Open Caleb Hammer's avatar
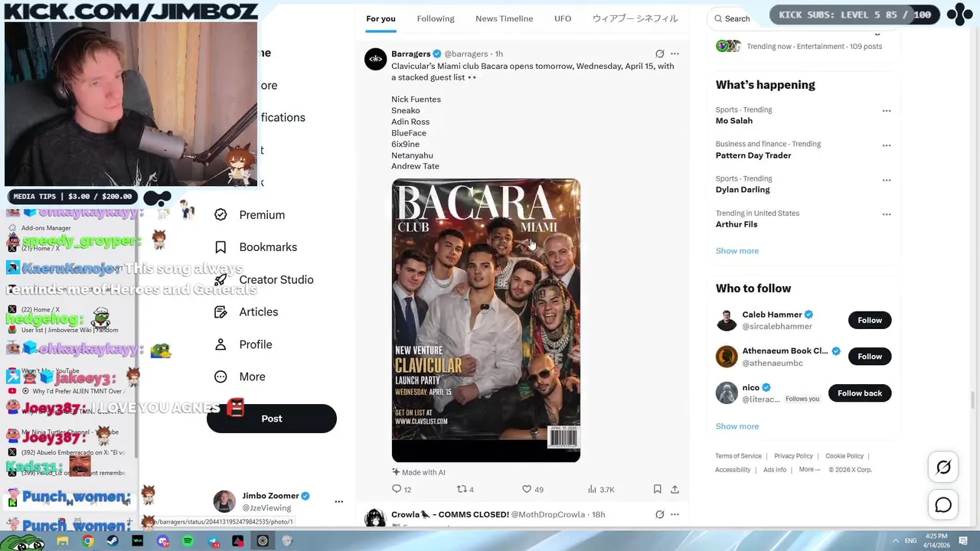This screenshot has height=551, width=980. click(727, 320)
